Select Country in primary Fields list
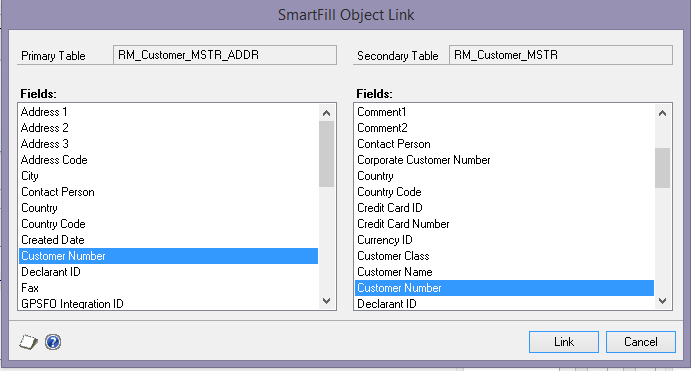The width and height of the screenshot is (691, 371). pyautogui.click(x=168, y=208)
